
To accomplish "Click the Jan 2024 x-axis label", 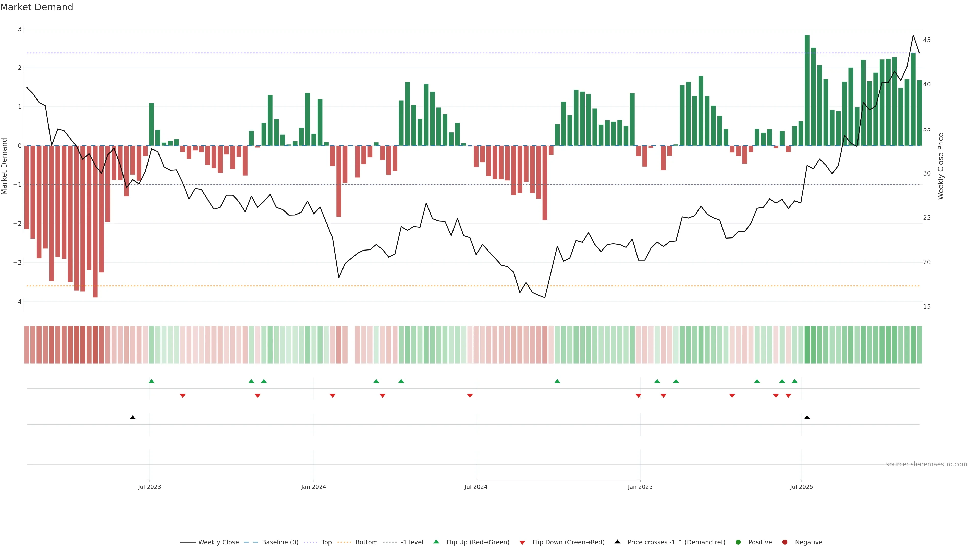I will [313, 487].
